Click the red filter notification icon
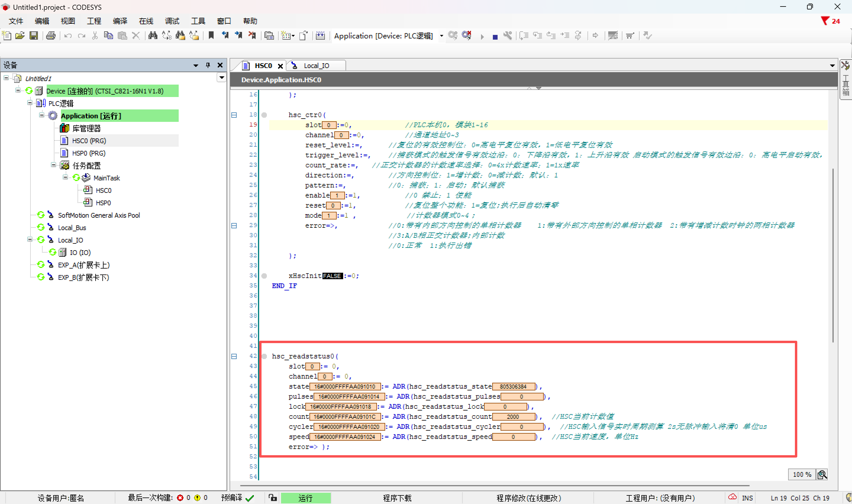The width and height of the screenshot is (852, 504). point(824,21)
